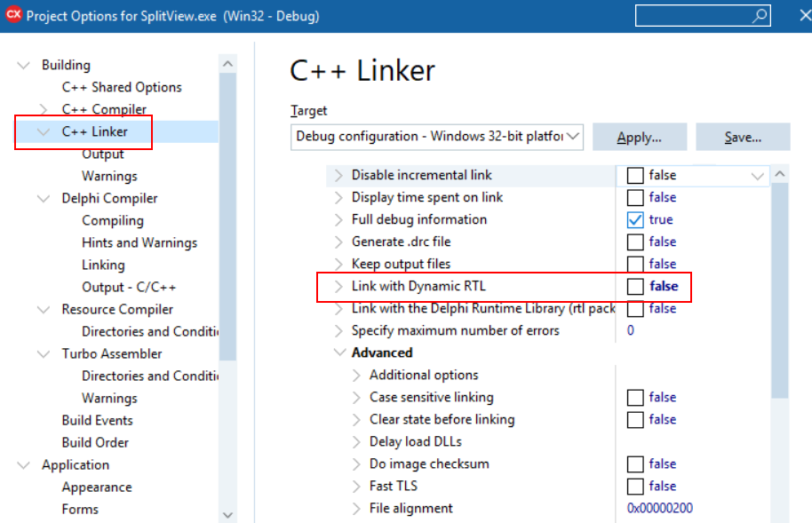Image resolution: width=812 pixels, height=523 pixels.
Task: Enable Display time spent on link checkbox
Action: point(635,198)
